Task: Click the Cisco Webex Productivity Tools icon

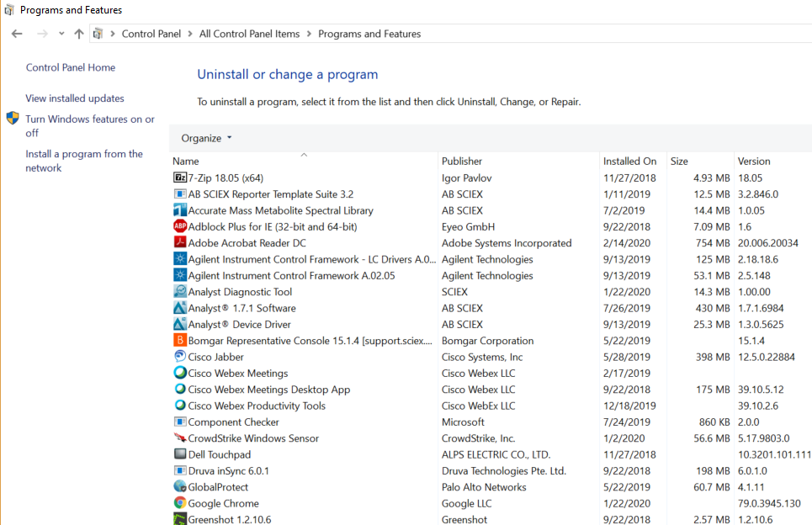Action: [x=180, y=406]
